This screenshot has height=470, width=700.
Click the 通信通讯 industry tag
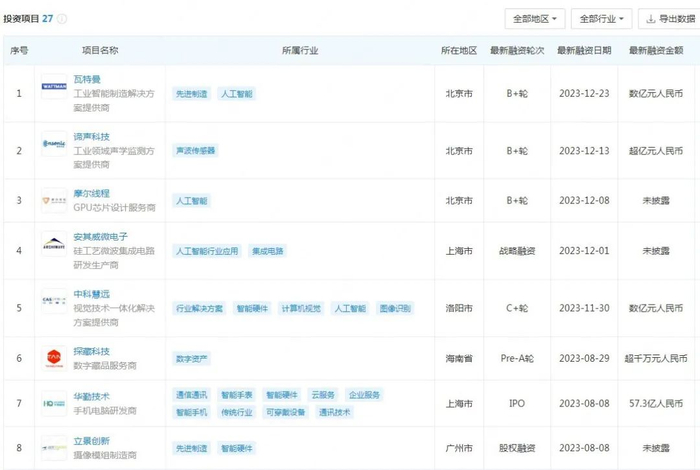point(192,395)
